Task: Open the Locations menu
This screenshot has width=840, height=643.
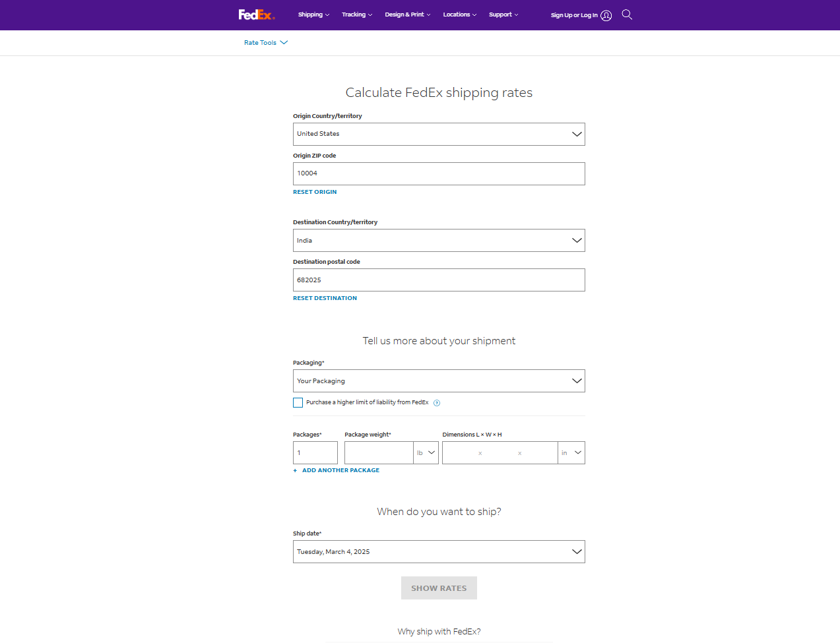Action: point(460,15)
